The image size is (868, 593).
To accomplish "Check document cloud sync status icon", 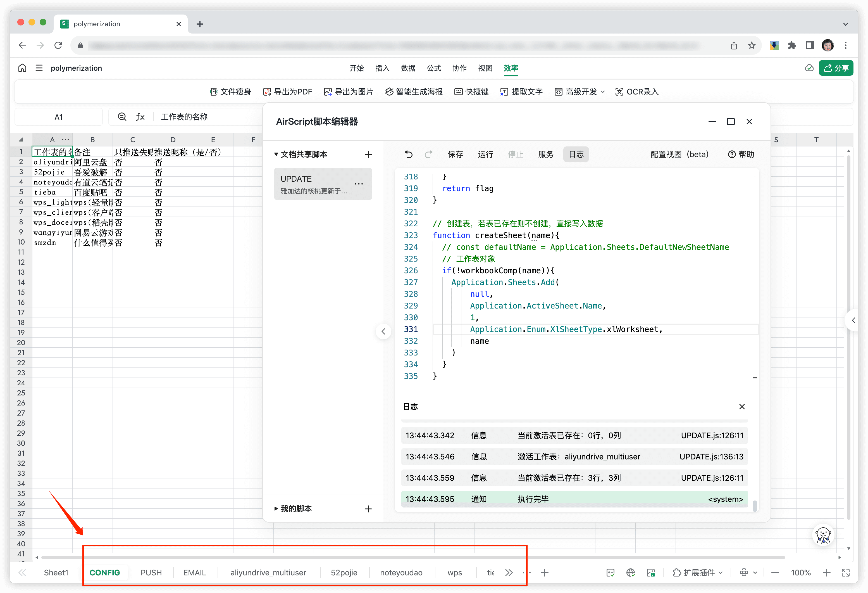I will coord(809,68).
